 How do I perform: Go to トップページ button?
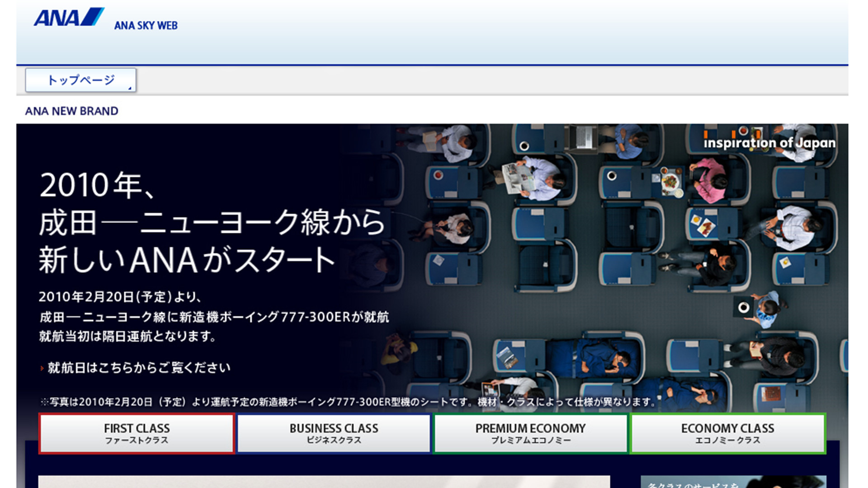pyautogui.click(x=80, y=80)
